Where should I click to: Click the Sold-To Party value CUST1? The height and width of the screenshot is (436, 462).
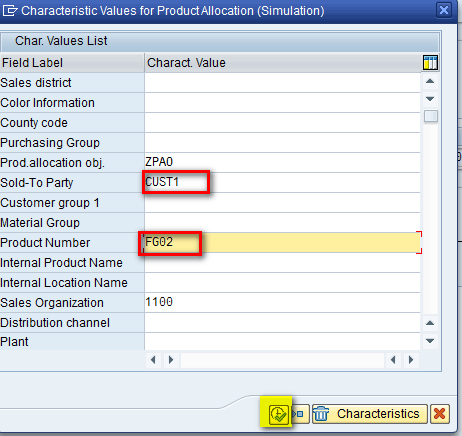[x=162, y=182]
